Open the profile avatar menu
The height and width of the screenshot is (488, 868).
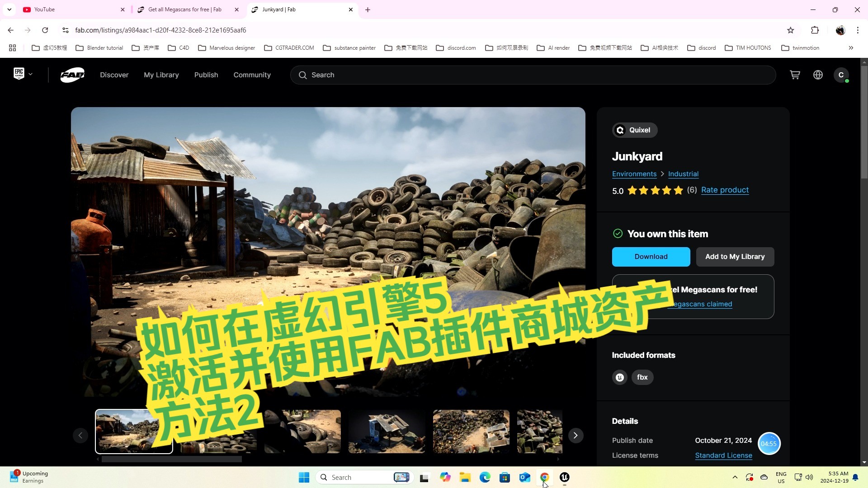842,75
